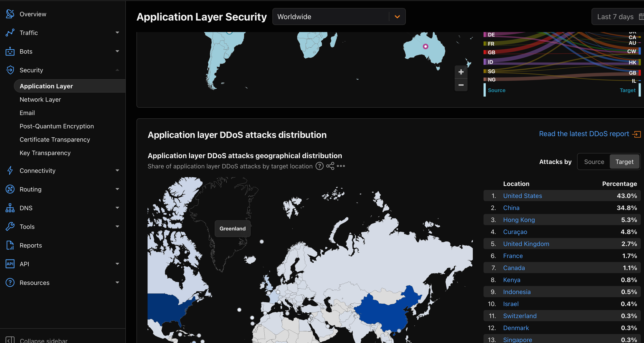Open France location link
This screenshot has height=343, width=644.
click(513, 256)
